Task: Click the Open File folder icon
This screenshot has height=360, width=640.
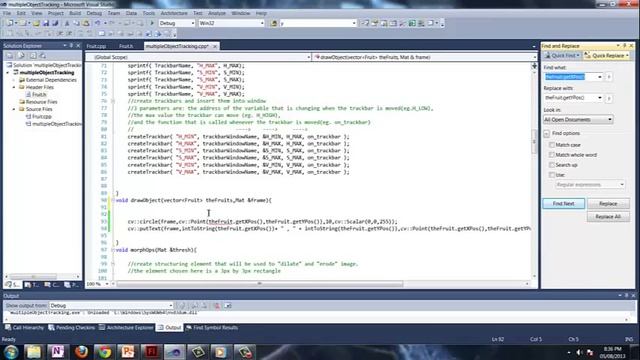Action: 36,23
